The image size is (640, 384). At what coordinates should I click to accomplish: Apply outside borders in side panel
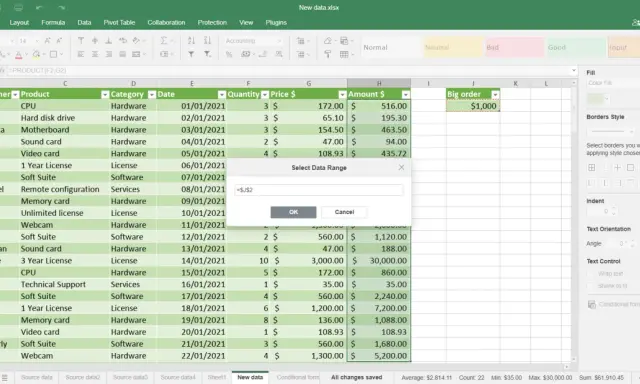[631, 167]
